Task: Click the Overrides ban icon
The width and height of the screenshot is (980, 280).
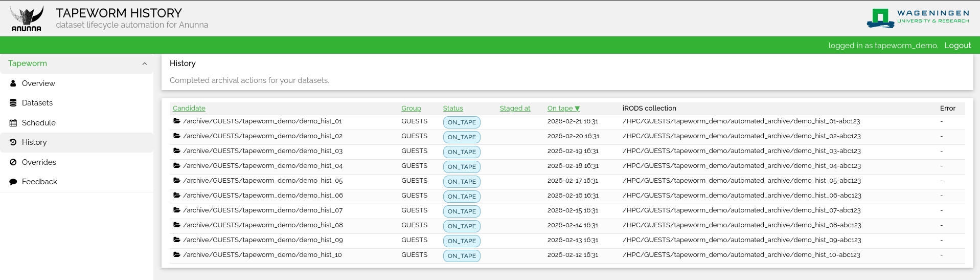Action: click(13, 162)
